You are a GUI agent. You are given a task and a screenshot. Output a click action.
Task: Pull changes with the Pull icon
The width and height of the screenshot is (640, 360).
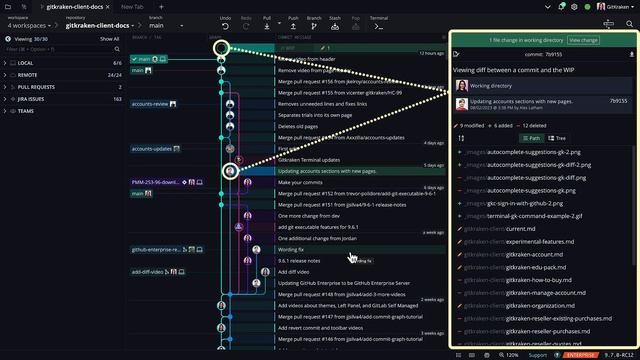(x=267, y=27)
